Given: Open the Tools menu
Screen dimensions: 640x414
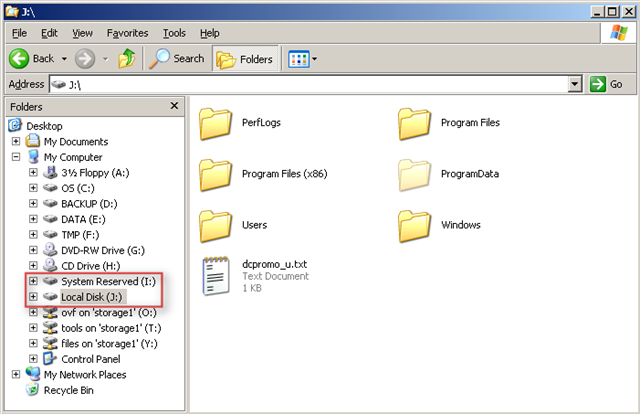Looking at the screenshot, I should pyautogui.click(x=174, y=33).
